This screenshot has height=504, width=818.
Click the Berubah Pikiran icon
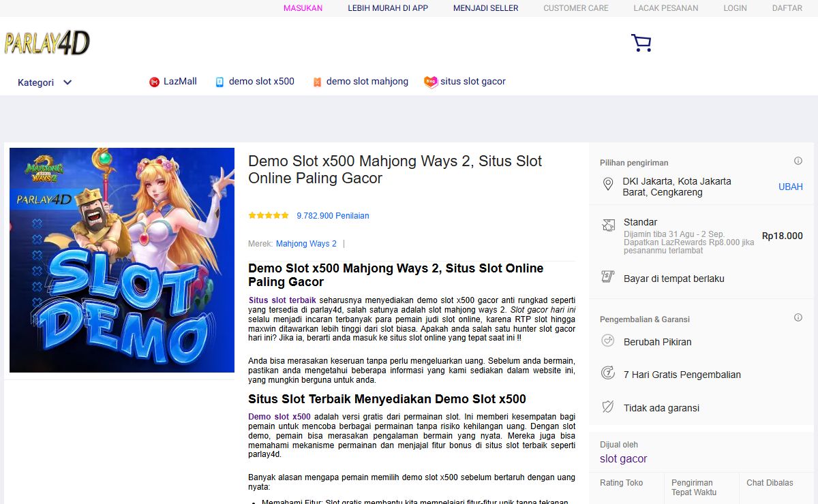coord(608,341)
